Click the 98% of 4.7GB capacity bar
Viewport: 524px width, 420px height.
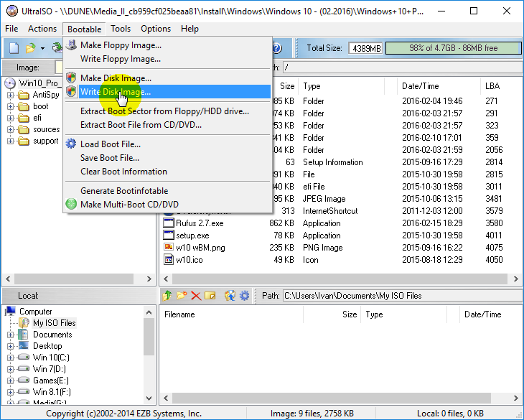point(453,48)
